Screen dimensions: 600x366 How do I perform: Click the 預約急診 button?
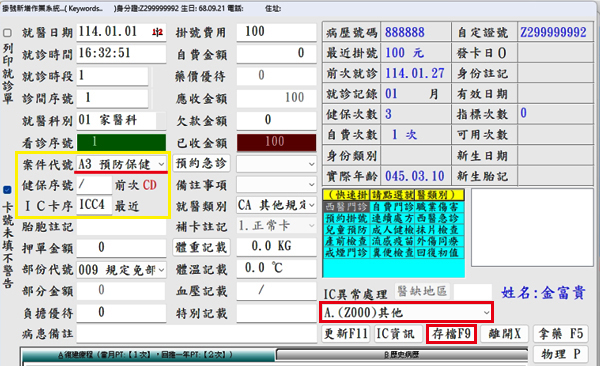201,164
